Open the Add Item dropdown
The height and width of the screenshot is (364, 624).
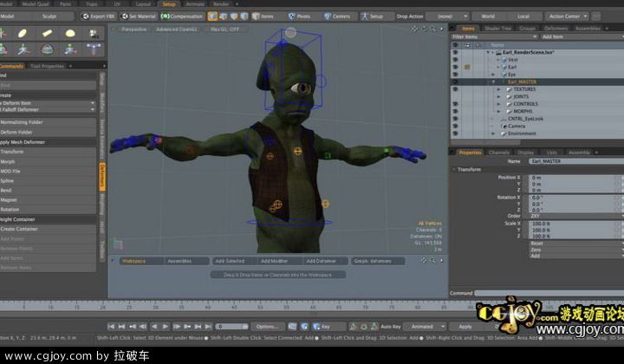[582, 36]
